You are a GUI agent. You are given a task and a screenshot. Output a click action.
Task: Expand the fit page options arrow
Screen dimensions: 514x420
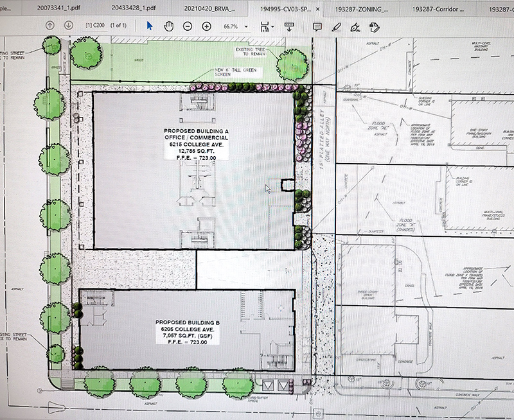272,27
